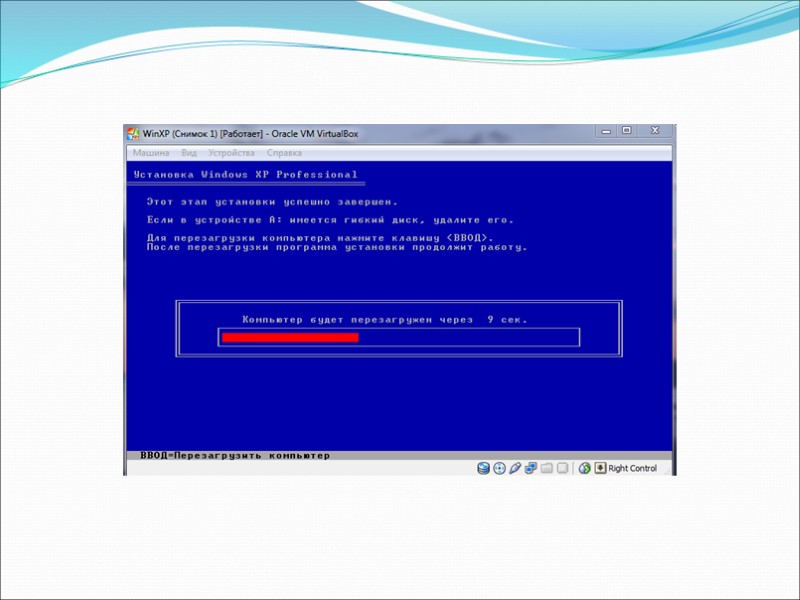Open the Вид menu
Image resolution: width=800 pixels, height=600 pixels.
(x=189, y=153)
